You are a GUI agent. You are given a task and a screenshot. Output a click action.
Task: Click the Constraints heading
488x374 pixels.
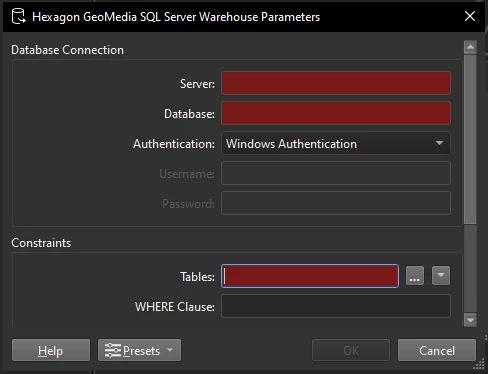[x=41, y=243]
